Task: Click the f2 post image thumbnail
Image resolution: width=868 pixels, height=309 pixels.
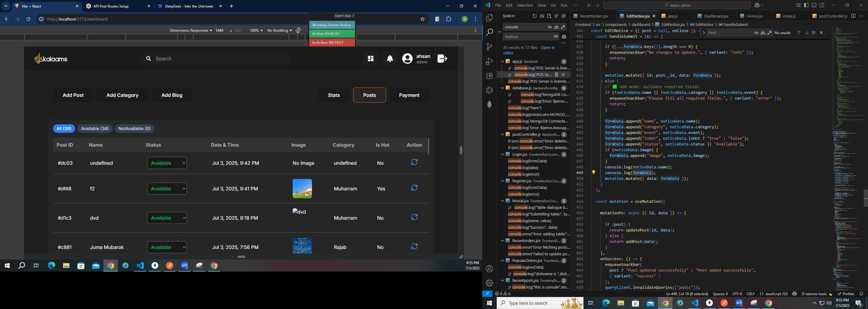Action: pos(302,189)
